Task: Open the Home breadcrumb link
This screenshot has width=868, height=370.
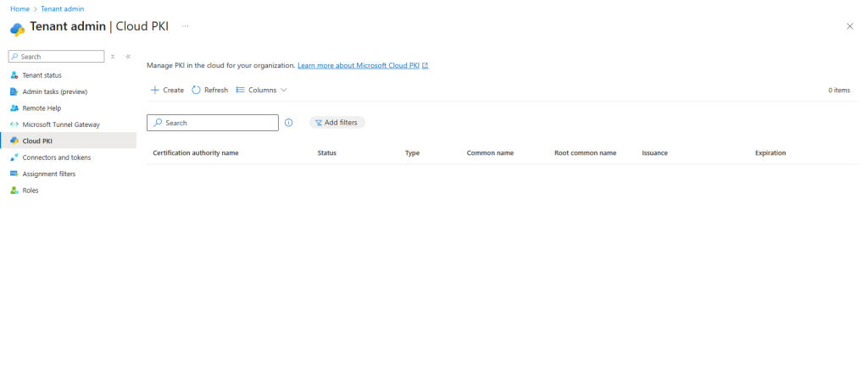Action: pos(19,8)
